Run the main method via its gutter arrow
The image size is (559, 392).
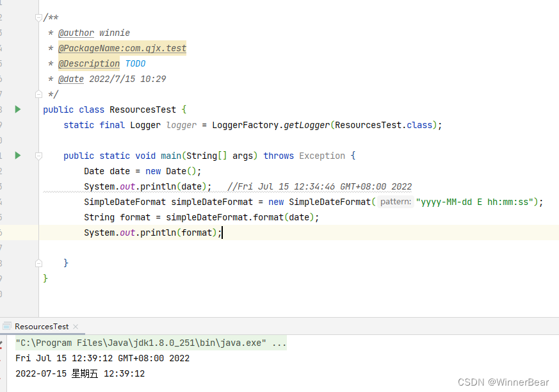(18, 155)
